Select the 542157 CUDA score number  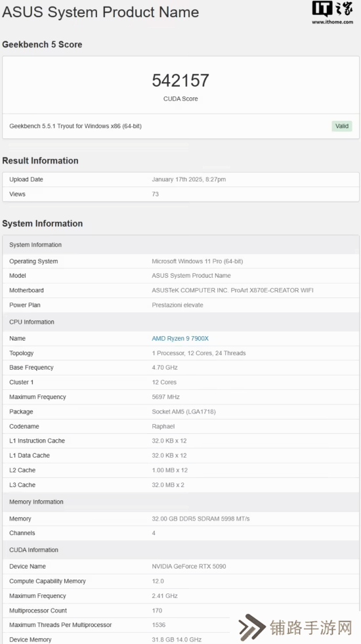(180, 81)
